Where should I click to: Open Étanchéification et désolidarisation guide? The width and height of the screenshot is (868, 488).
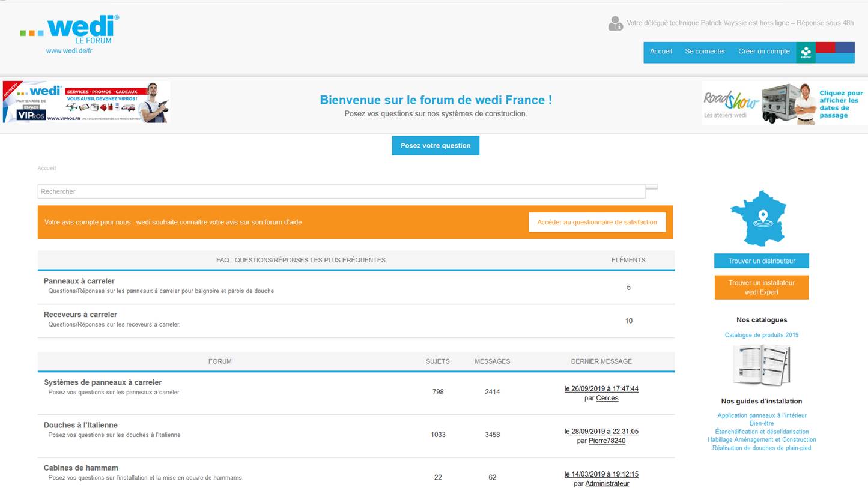pyautogui.click(x=762, y=432)
